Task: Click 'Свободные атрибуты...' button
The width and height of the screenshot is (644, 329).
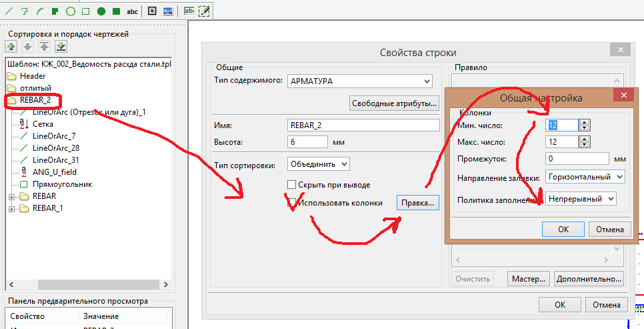Action: (x=394, y=103)
